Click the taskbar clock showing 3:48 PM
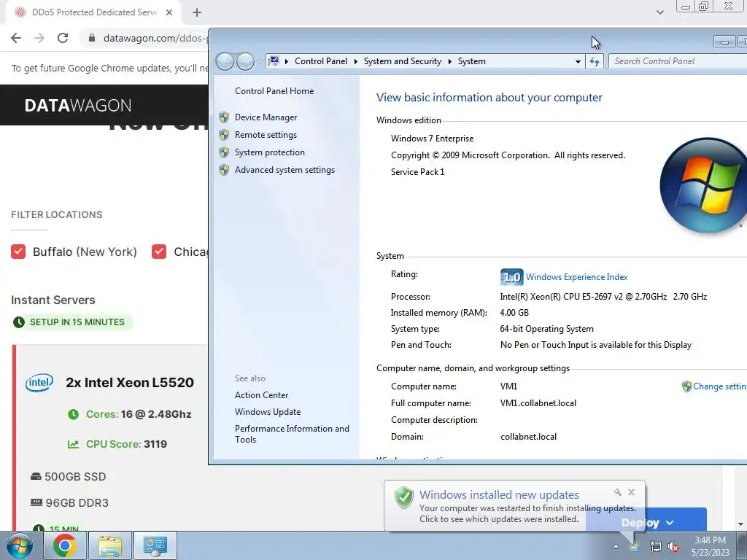This screenshot has width=747, height=560. (711, 546)
